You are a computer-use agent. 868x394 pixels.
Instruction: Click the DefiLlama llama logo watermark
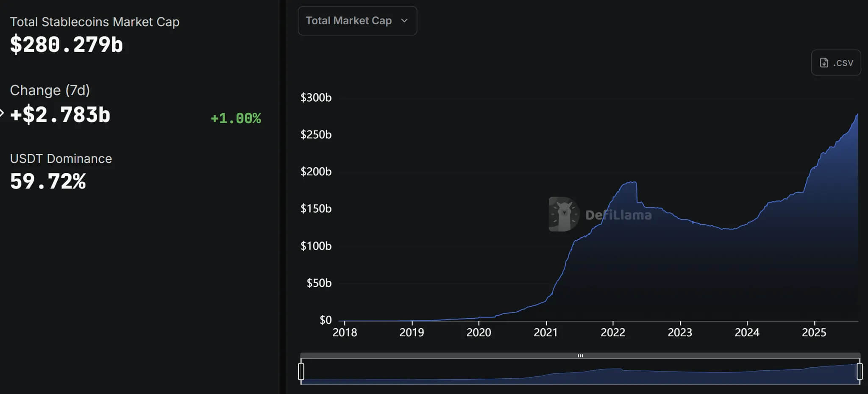[564, 214]
